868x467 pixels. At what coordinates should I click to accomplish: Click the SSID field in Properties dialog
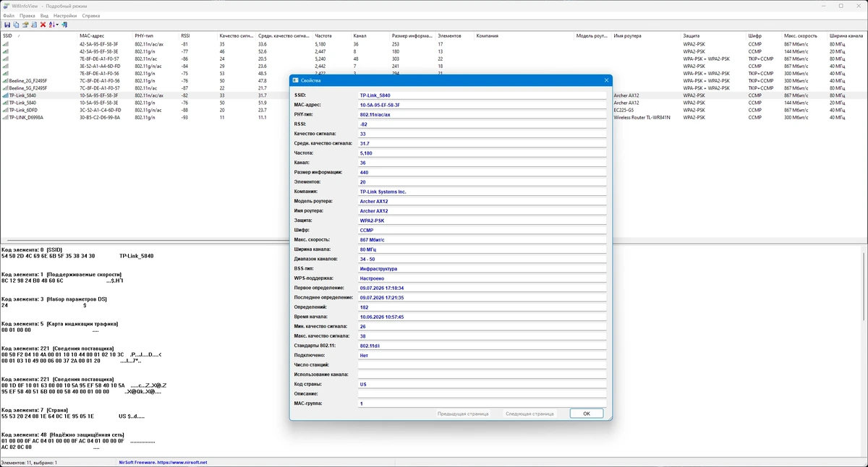pyautogui.click(x=482, y=95)
